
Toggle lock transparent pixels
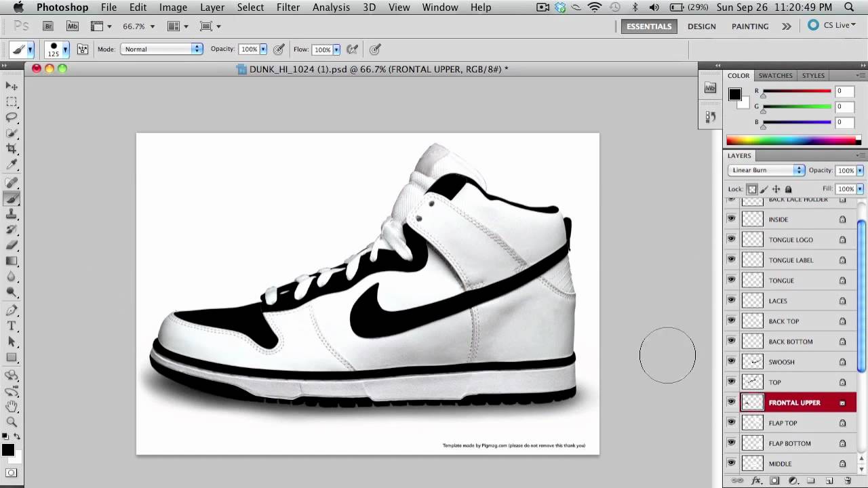pyautogui.click(x=752, y=189)
